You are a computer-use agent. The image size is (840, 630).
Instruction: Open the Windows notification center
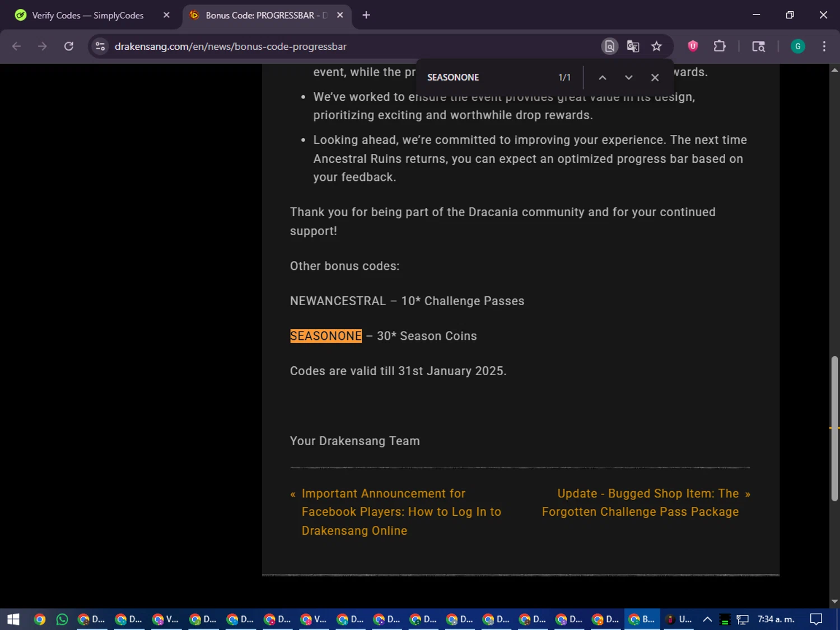click(816, 619)
